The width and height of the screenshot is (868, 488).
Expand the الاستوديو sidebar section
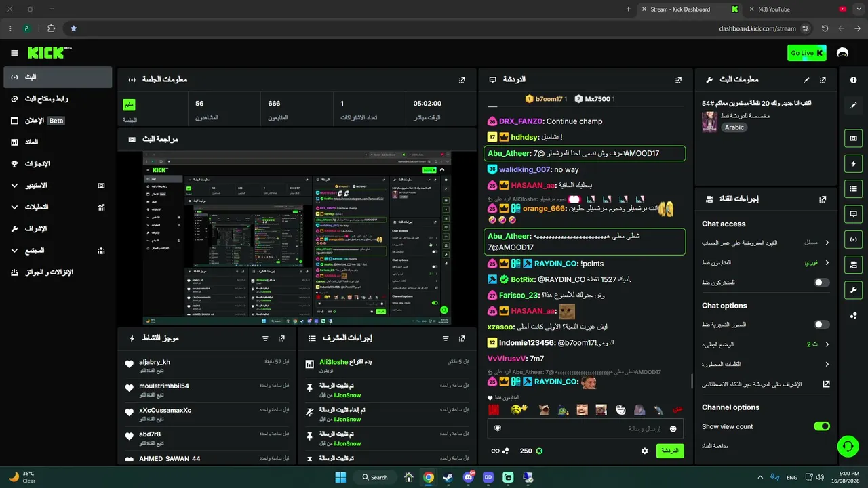click(57, 186)
